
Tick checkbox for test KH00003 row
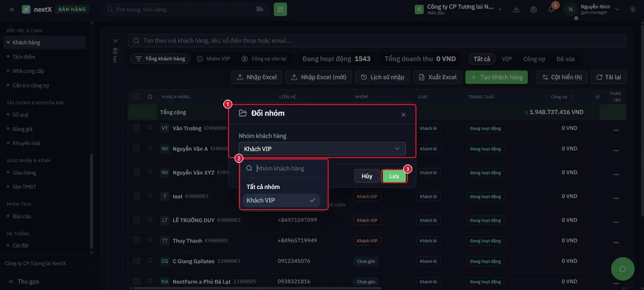pos(137,196)
